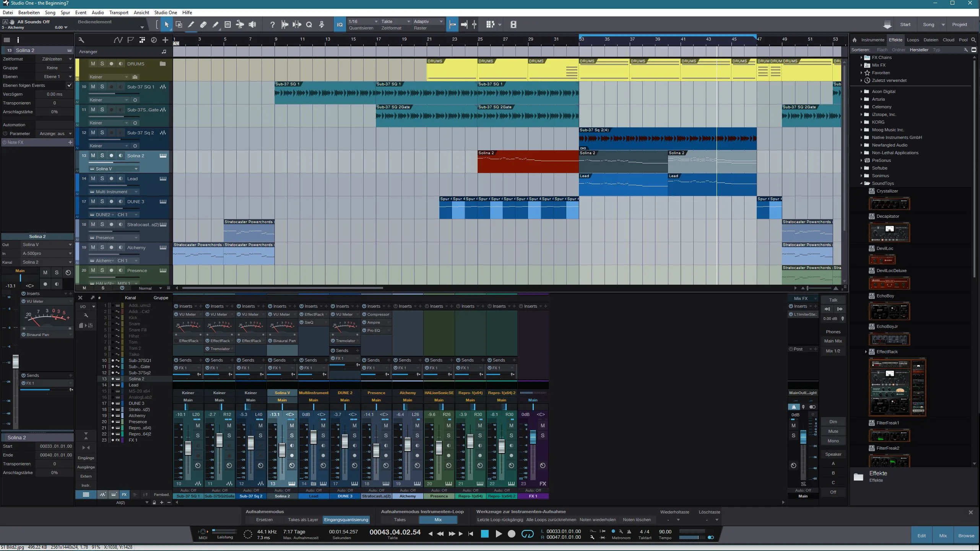The image size is (980, 551).
Task: Mute the Alchemy track
Action: click(93, 247)
